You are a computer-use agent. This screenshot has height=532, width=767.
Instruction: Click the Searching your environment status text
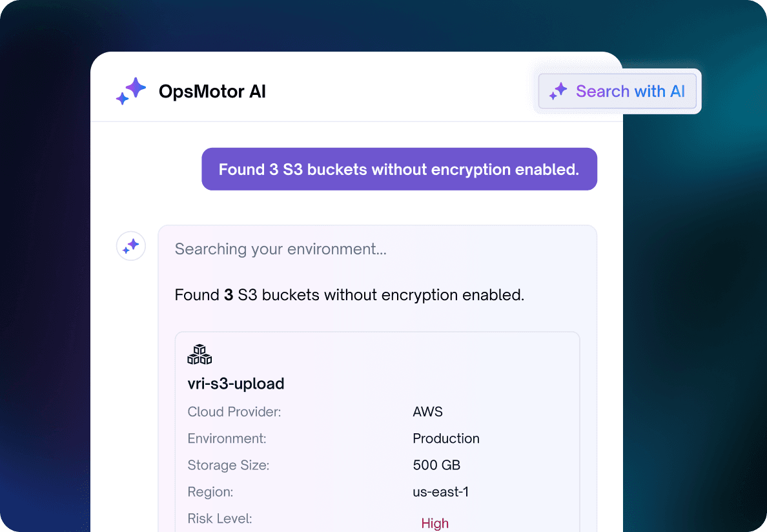click(x=281, y=249)
